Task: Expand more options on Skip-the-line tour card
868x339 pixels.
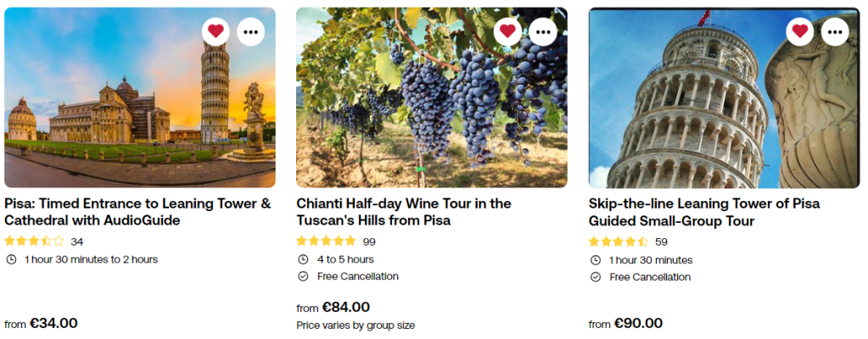Action: 835,31
